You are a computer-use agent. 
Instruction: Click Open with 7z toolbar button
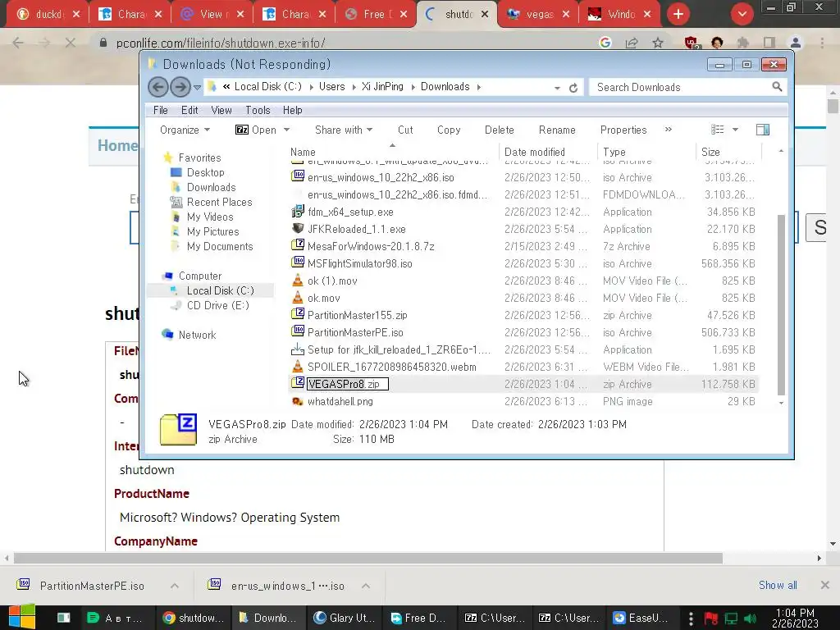click(x=256, y=130)
